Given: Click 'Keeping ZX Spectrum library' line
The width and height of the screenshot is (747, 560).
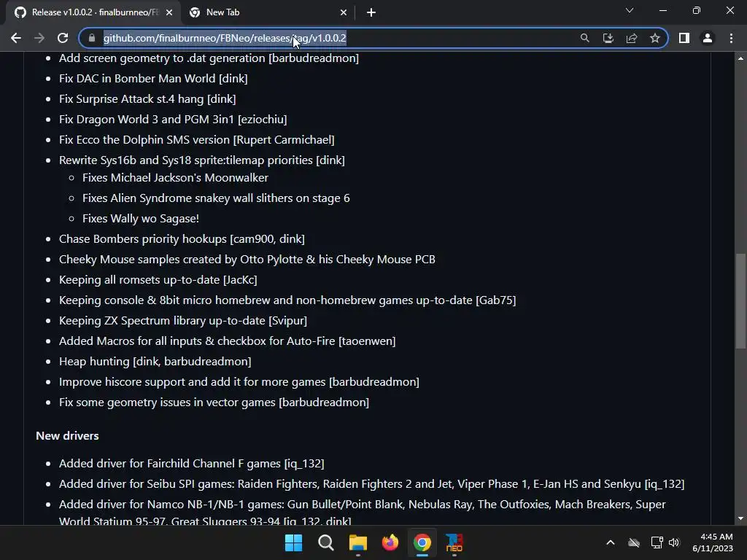Looking at the screenshot, I should pos(183,321).
